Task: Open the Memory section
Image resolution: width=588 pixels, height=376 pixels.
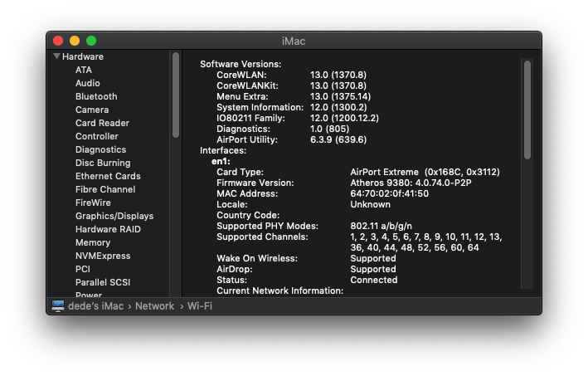Action: [93, 243]
